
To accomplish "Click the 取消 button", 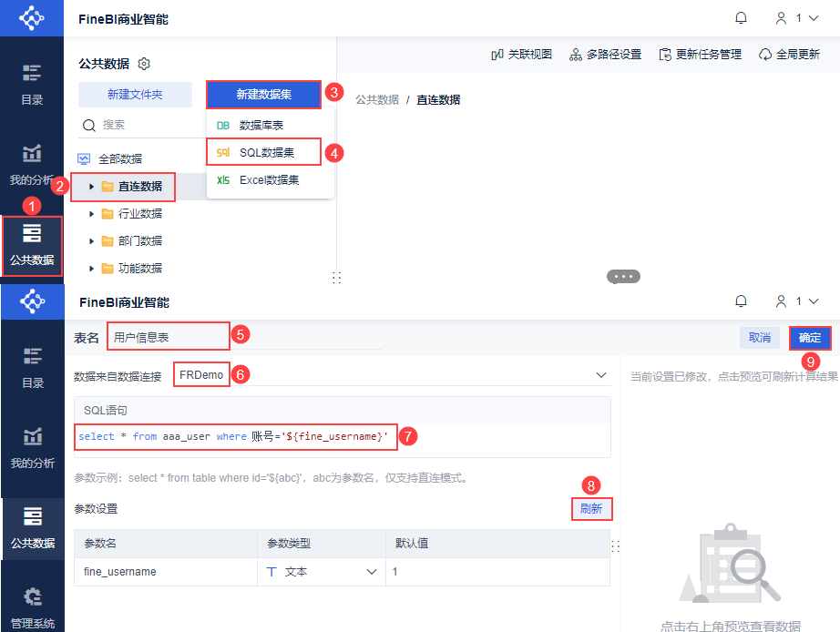I will pyautogui.click(x=759, y=338).
